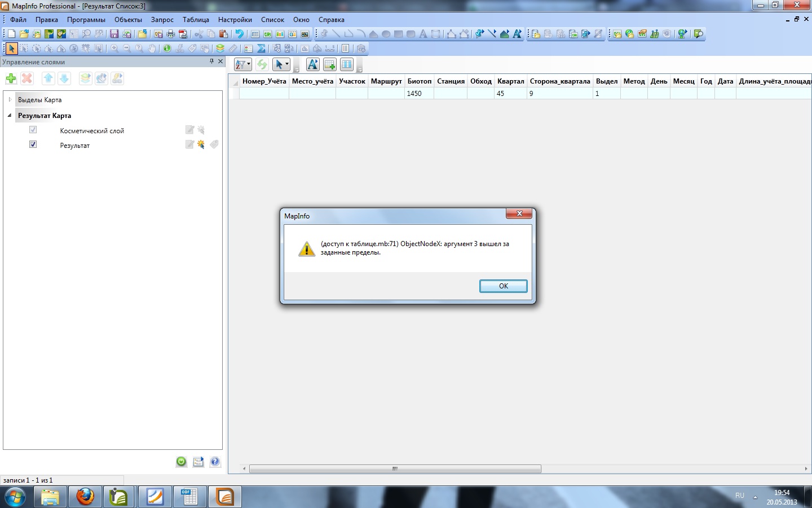Click the New Table icon
The height and width of the screenshot is (508, 812).
pyautogui.click(x=11, y=34)
